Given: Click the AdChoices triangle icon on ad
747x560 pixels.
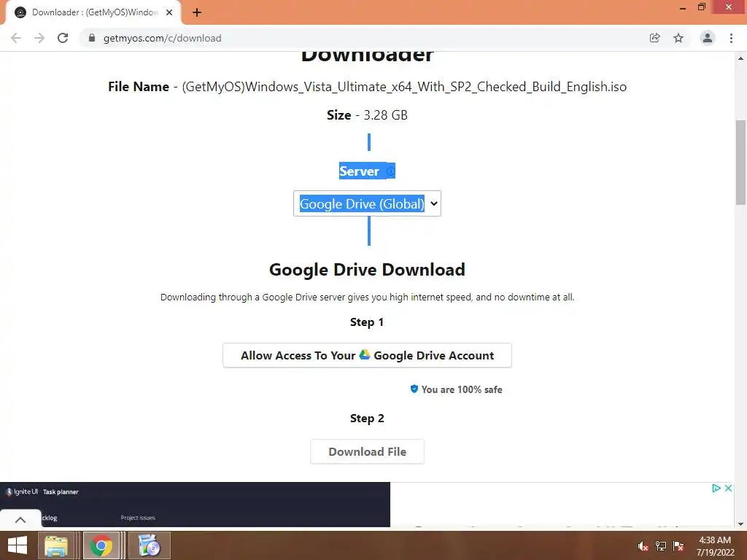Looking at the screenshot, I should [x=716, y=488].
